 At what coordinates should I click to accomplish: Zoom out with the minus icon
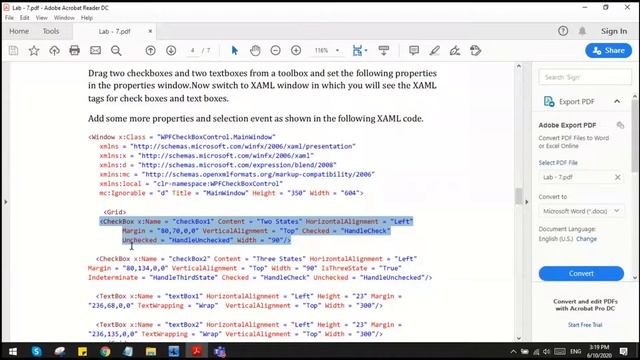coord(276,51)
